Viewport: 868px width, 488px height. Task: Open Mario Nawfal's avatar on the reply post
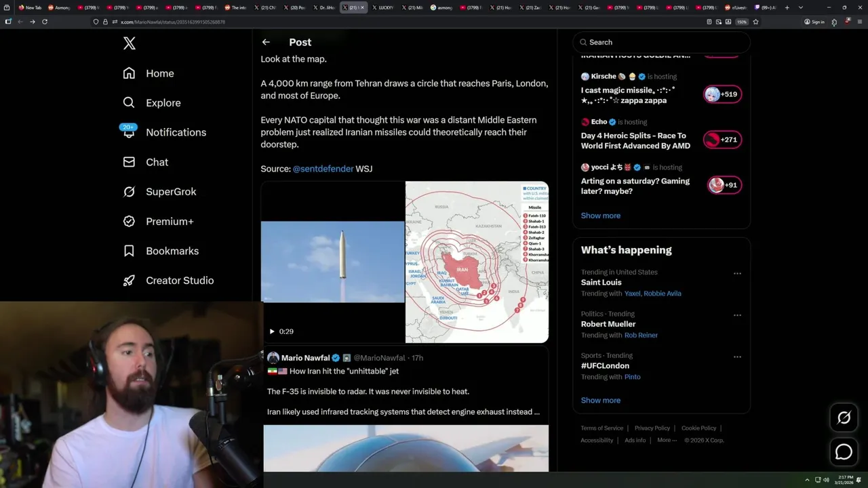[x=273, y=358]
